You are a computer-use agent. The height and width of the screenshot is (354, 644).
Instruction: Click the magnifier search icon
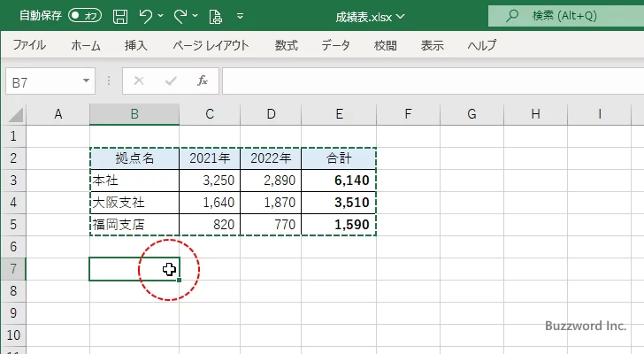[x=511, y=16]
